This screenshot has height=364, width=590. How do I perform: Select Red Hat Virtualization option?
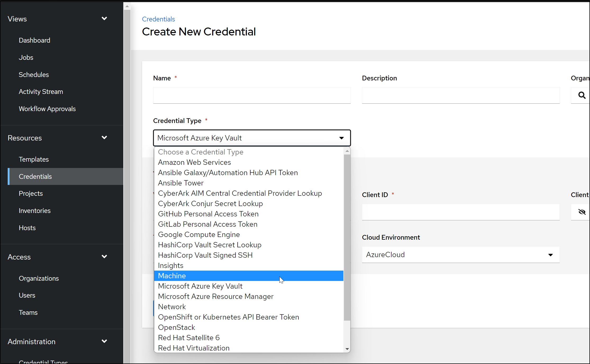point(249,348)
